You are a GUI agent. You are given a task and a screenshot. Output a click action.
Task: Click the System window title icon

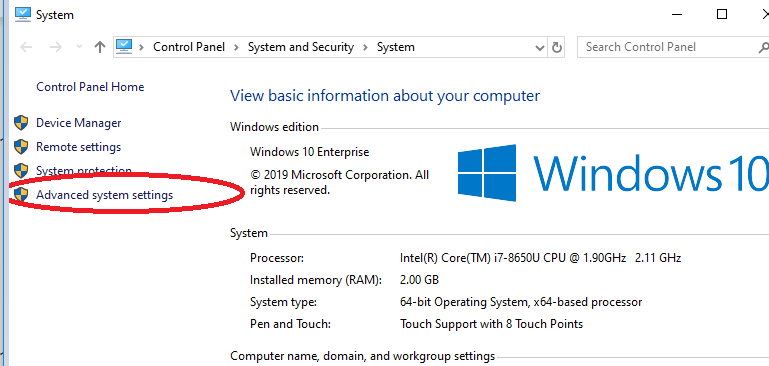pyautogui.click(x=23, y=15)
